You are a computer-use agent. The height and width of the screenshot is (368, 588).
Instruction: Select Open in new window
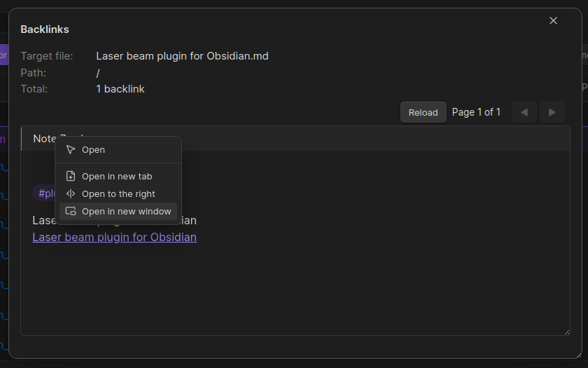click(x=118, y=212)
